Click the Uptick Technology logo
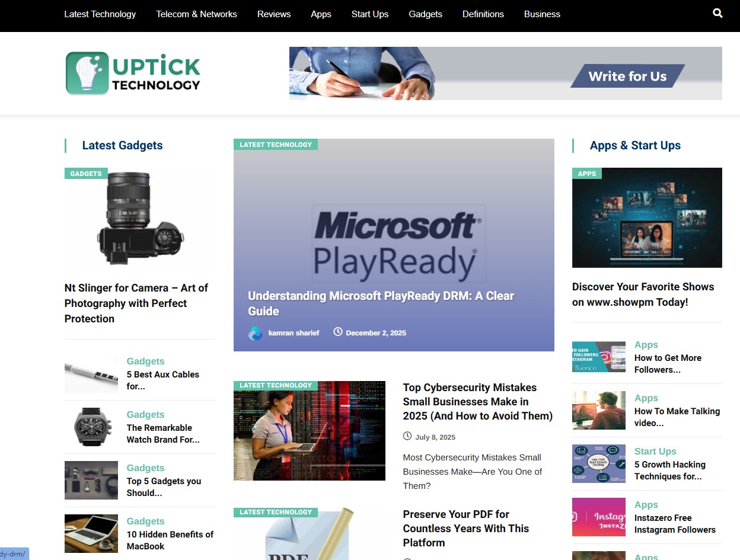 pos(132,72)
